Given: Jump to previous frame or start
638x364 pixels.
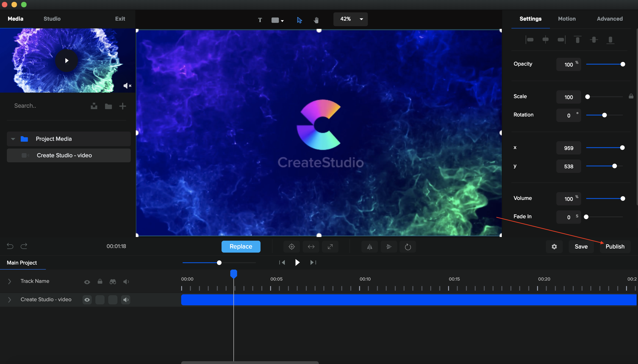Looking at the screenshot, I should click(282, 262).
